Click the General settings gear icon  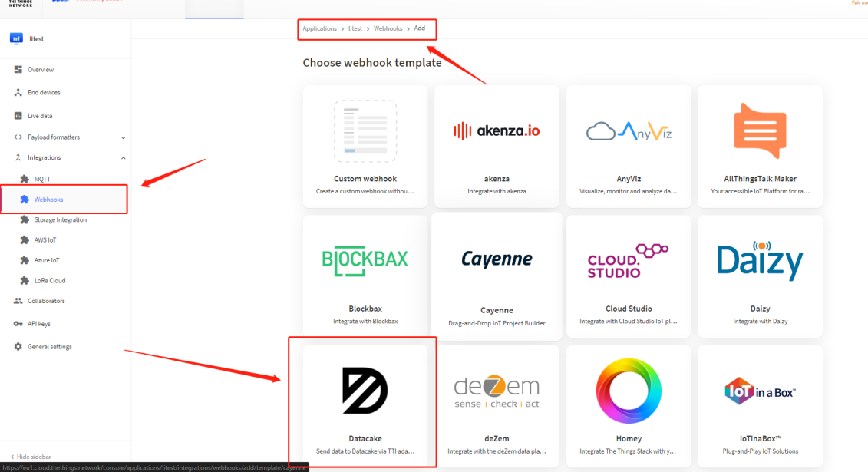(18, 346)
